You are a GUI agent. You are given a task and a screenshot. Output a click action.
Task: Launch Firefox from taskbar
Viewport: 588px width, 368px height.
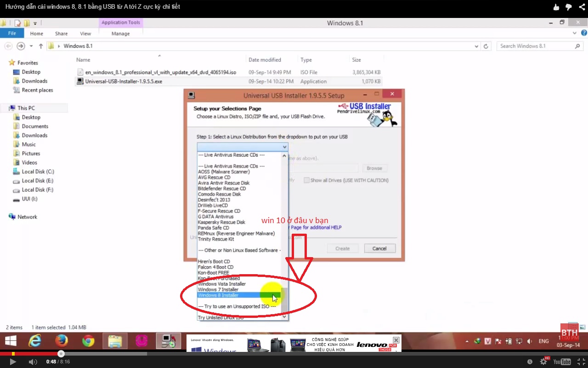[62, 341]
